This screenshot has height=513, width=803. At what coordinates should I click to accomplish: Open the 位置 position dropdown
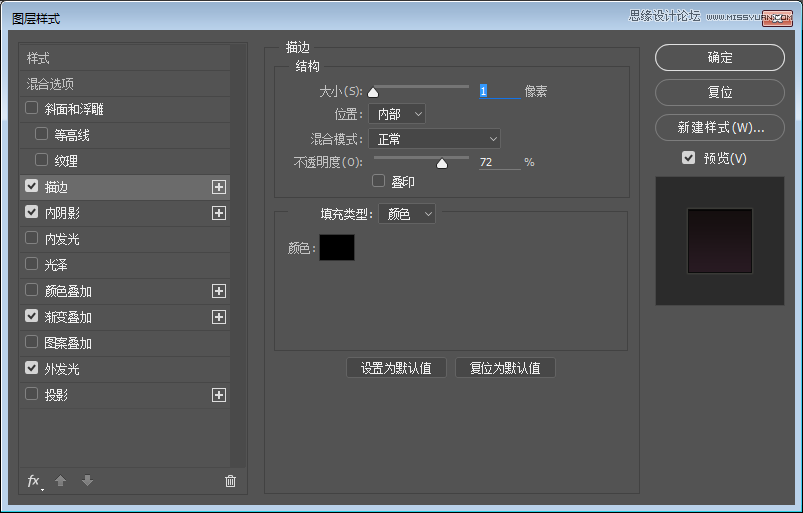pyautogui.click(x=396, y=114)
